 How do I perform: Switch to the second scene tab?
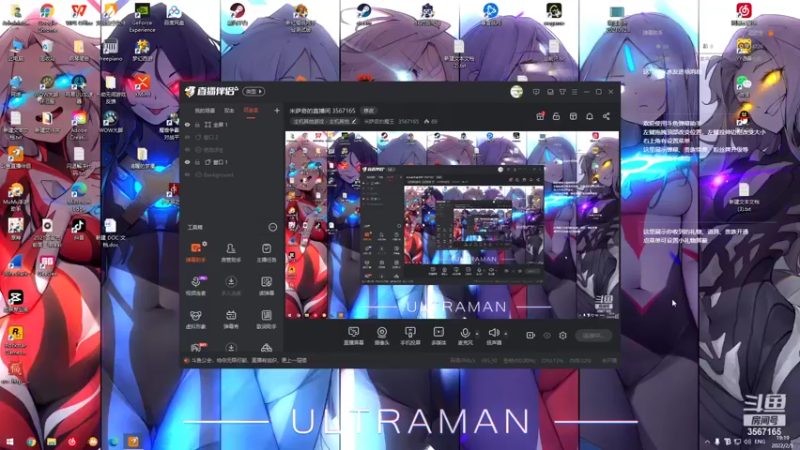pos(229,111)
